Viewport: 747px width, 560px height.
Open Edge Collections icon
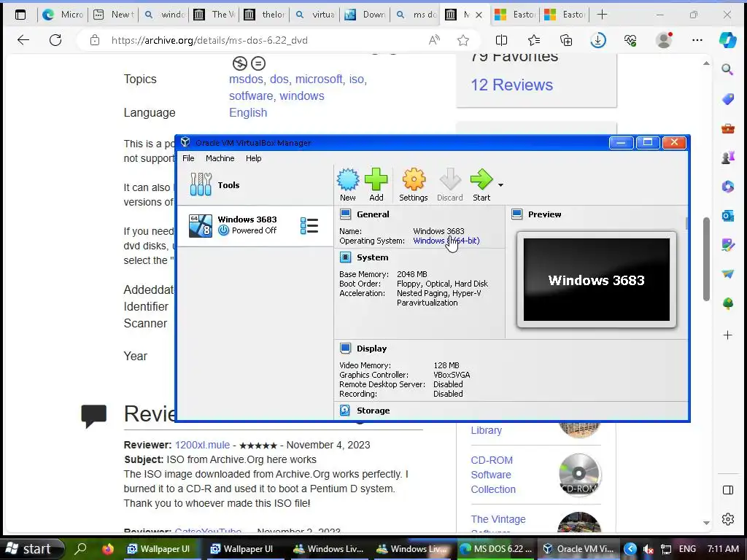click(566, 41)
